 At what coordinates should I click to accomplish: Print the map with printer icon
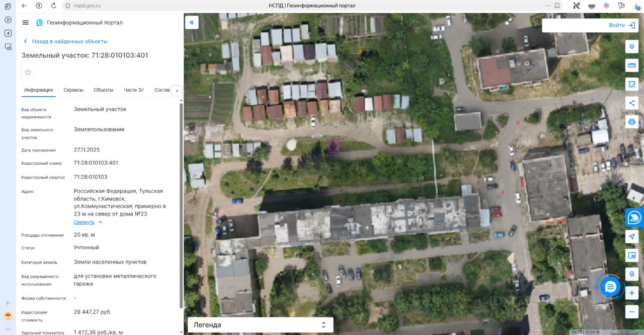[x=632, y=121]
